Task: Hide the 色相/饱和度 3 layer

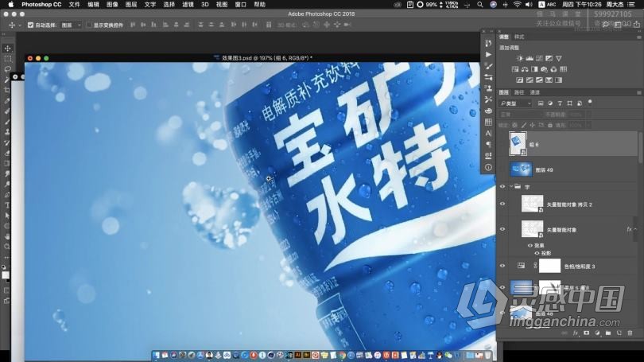Action: pyautogui.click(x=502, y=266)
